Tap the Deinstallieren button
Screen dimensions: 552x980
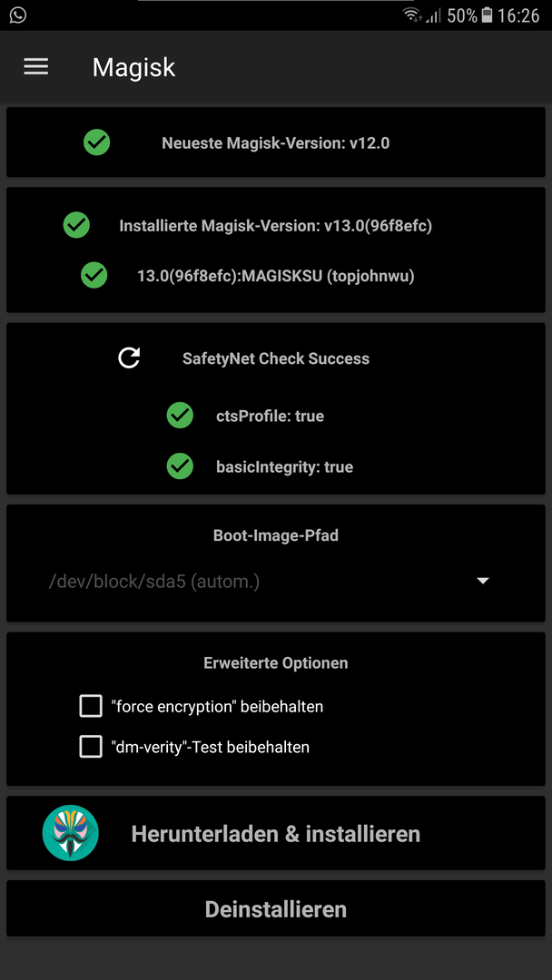click(276, 908)
